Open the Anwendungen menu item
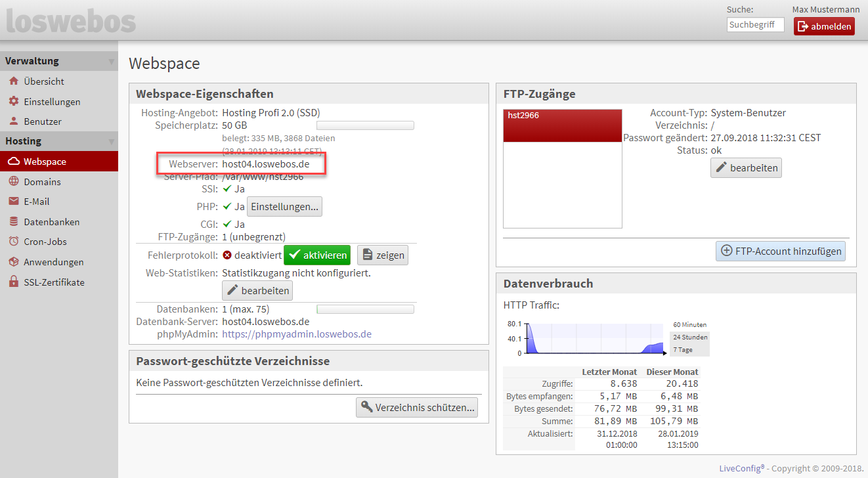Image resolution: width=868 pixels, height=478 pixels. click(53, 262)
